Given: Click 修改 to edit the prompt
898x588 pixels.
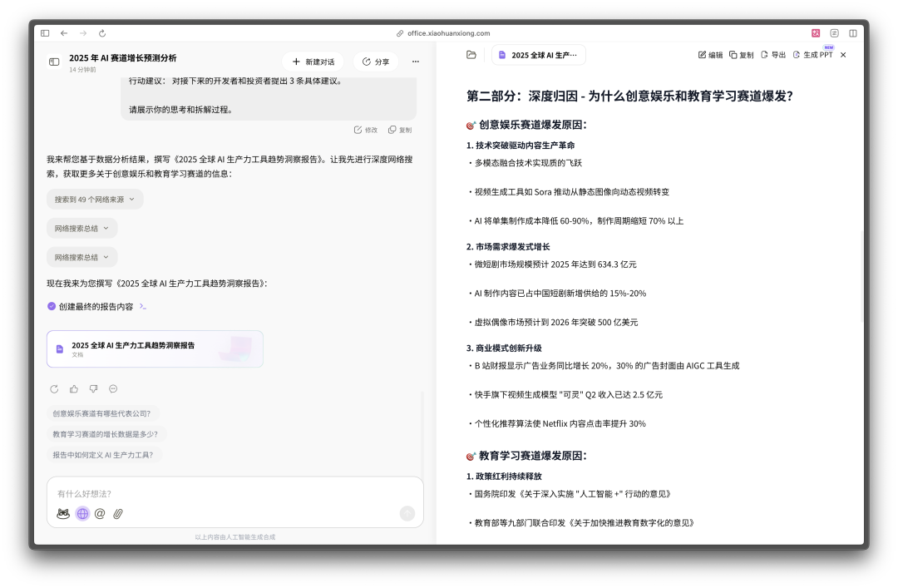Looking at the screenshot, I should [366, 130].
